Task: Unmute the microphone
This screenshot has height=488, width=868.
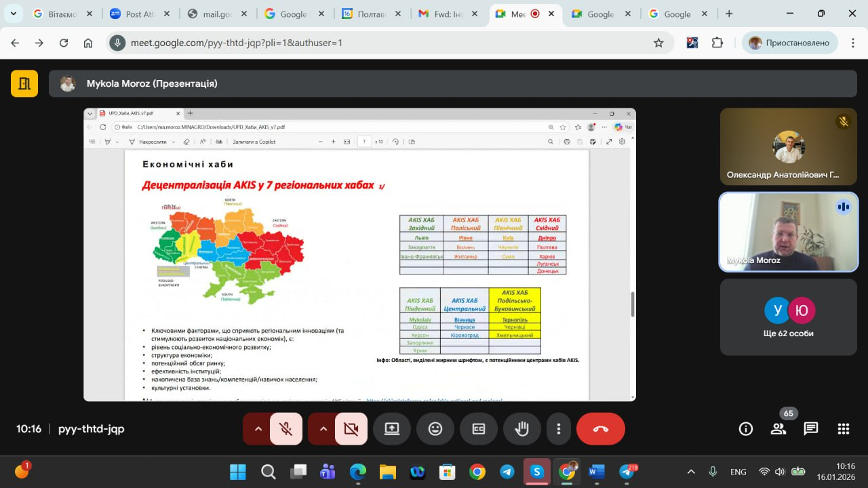Action: 286,429
